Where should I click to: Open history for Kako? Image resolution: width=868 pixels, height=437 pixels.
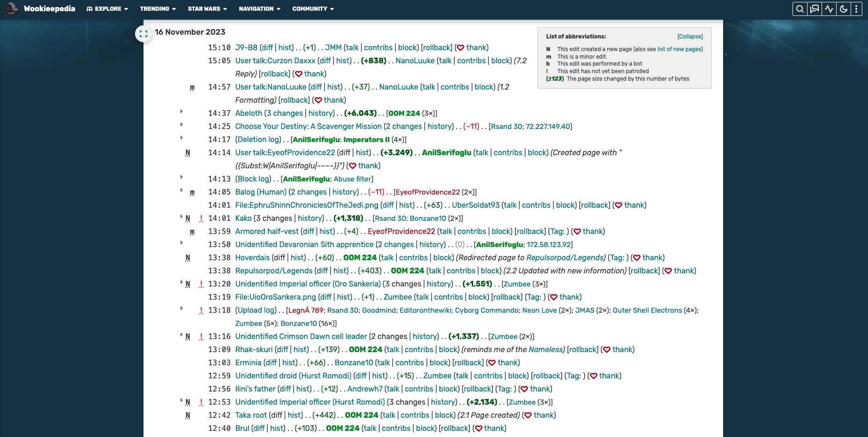click(x=310, y=218)
